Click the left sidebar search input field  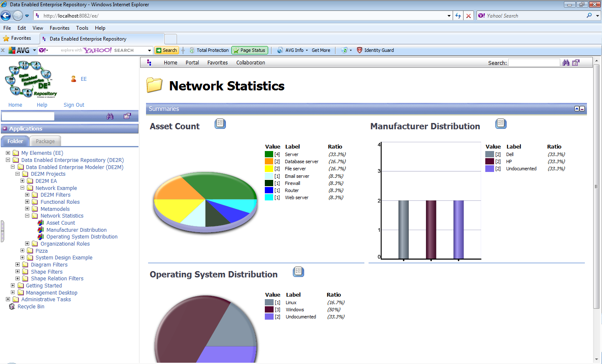(x=28, y=116)
